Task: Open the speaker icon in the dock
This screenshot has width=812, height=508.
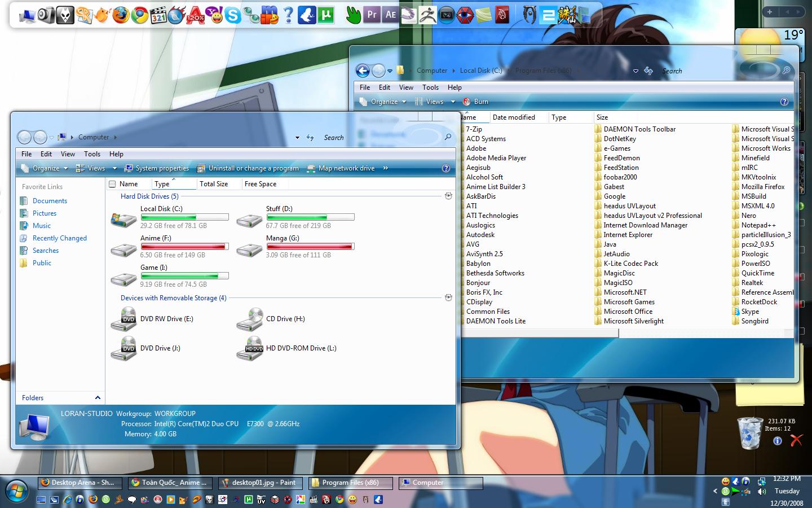Action: click(46, 15)
